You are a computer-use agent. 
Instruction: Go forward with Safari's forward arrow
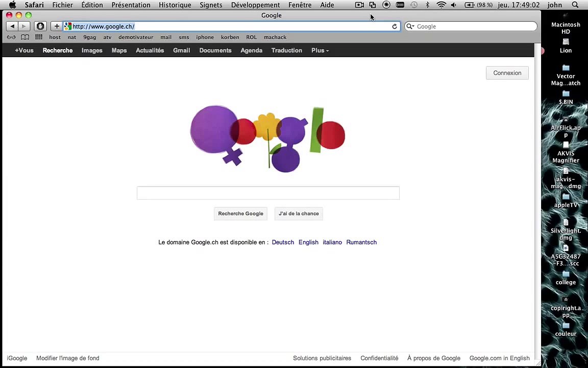pyautogui.click(x=24, y=26)
